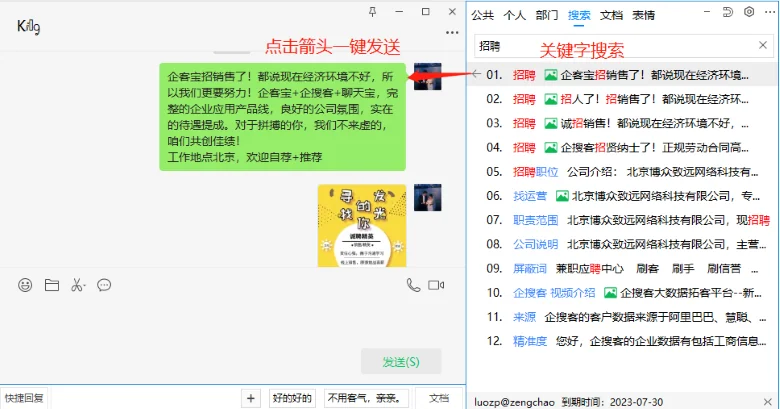
Task: Pin the chat window on top
Action: [373, 12]
